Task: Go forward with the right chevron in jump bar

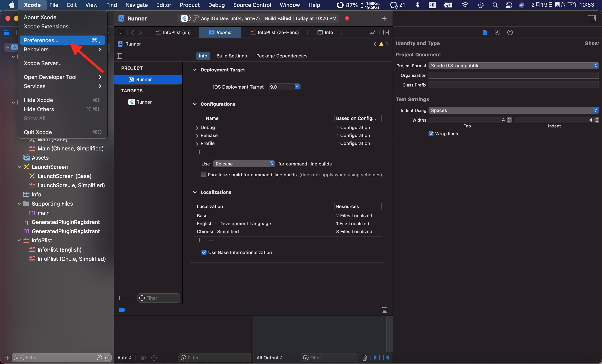Action: pyautogui.click(x=140, y=32)
